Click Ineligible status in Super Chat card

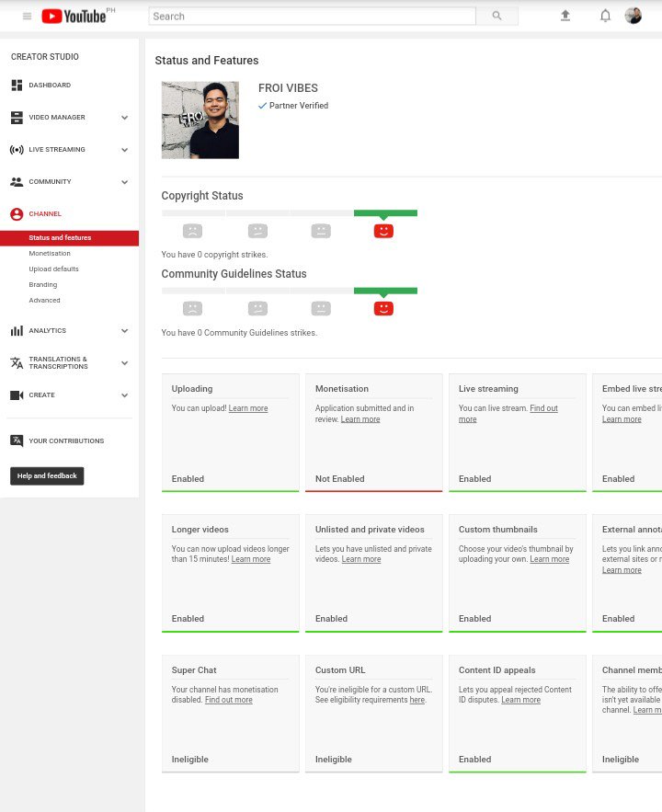(190, 760)
